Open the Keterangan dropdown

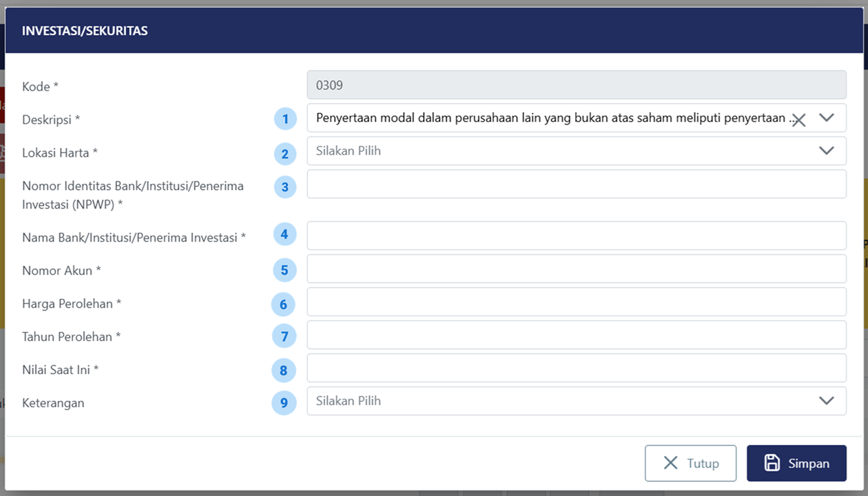pos(576,401)
